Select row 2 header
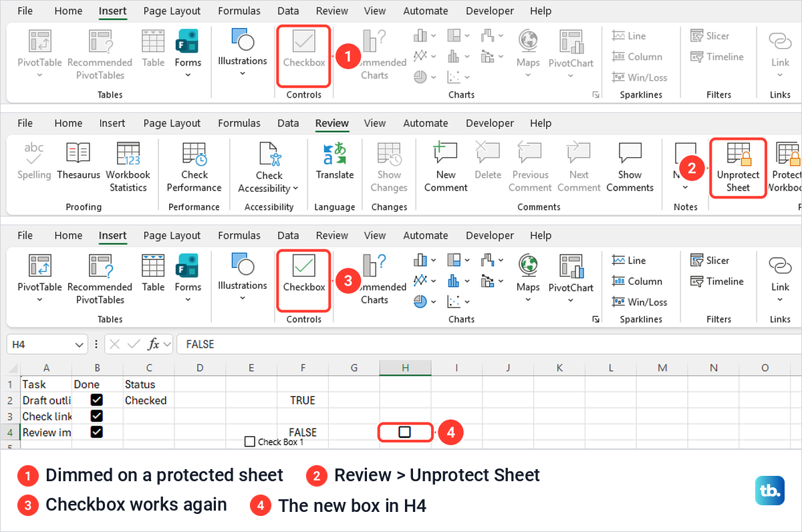 pos(10,400)
